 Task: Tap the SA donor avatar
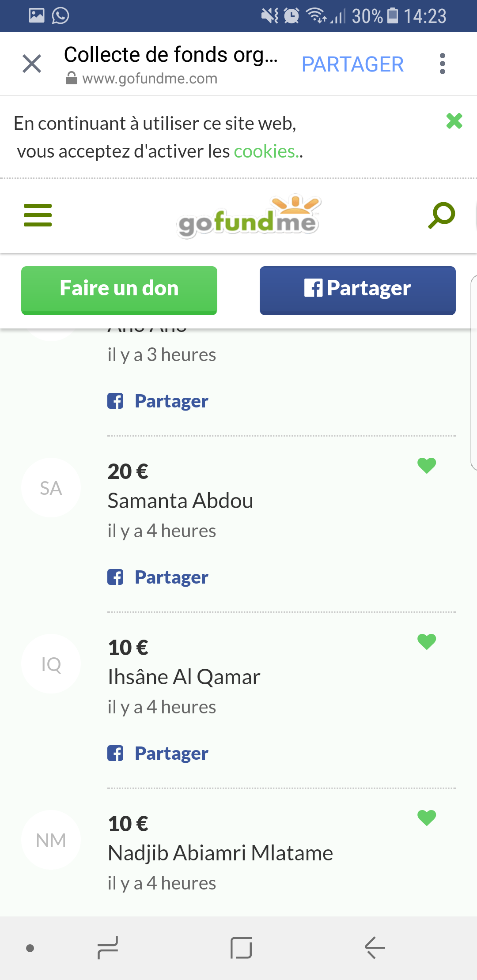[x=51, y=488]
